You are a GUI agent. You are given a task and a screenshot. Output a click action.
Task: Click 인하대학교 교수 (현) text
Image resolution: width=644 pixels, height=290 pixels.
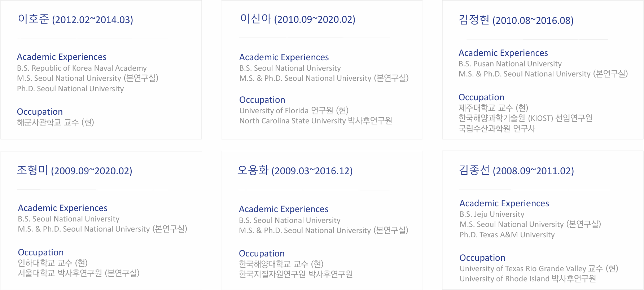tap(53, 263)
